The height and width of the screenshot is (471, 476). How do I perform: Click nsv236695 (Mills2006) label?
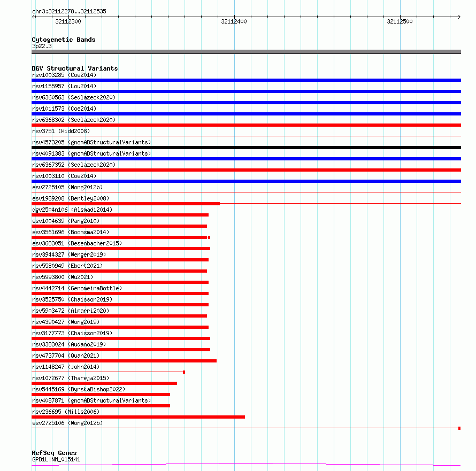coord(66,412)
